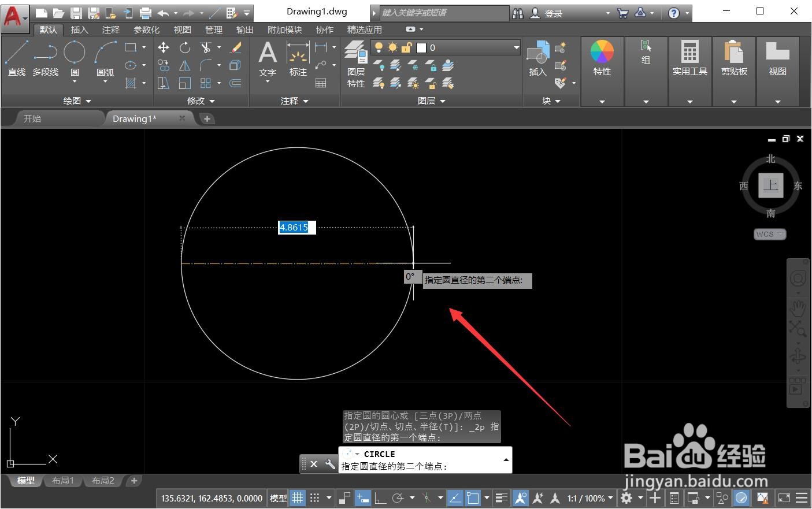
Task: Select the Dimension (标注) tool
Action: coord(298,58)
